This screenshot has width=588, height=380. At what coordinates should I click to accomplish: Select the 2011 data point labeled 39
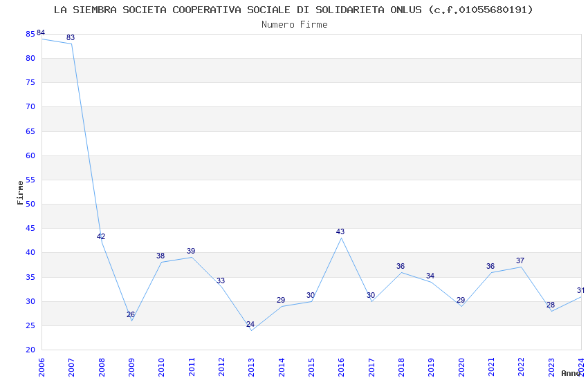tap(192, 257)
